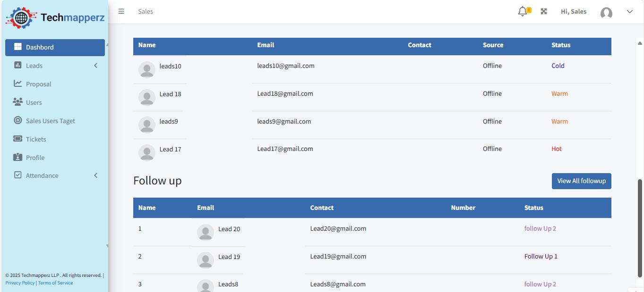Click the Techmapperz logo
644x292 pixels.
pyautogui.click(x=55, y=18)
